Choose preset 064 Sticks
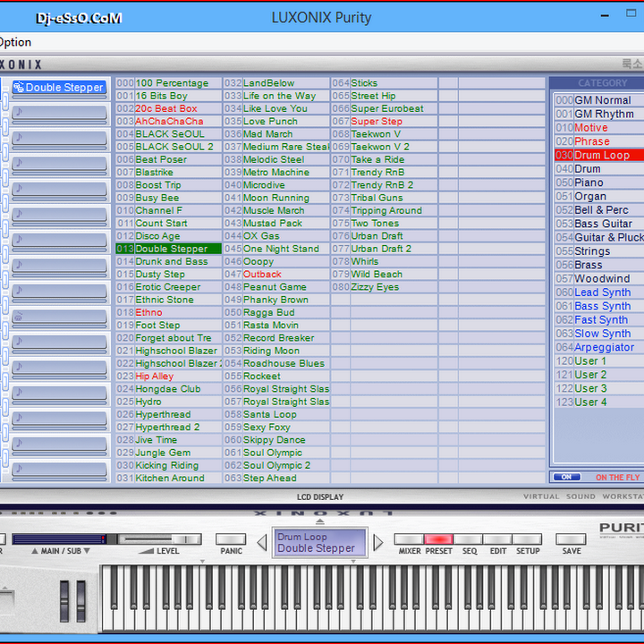This screenshot has width=644, height=644. pyautogui.click(x=384, y=83)
